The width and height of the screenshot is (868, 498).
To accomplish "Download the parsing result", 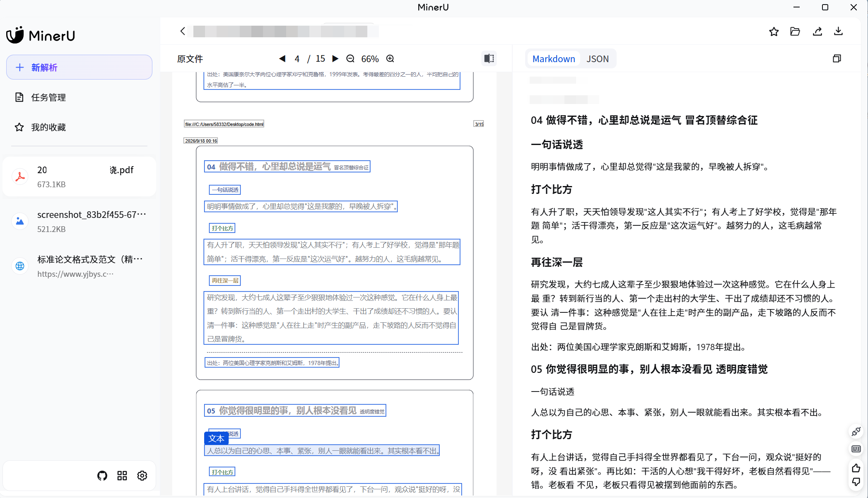I will click(838, 31).
